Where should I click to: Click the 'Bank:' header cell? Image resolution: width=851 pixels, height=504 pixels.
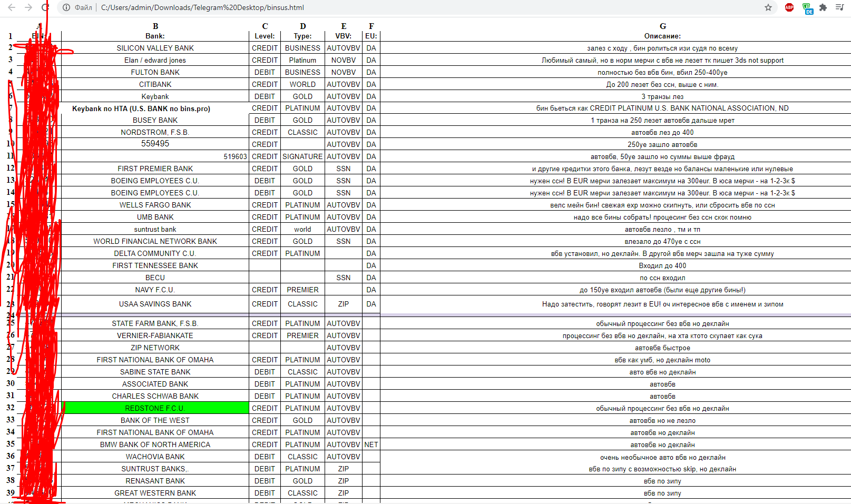[x=155, y=36]
